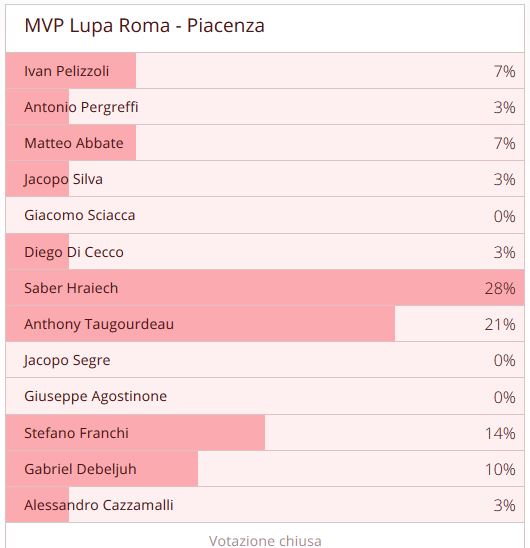Click the 10% value for Gabriel Debeljuh
The height and width of the screenshot is (548, 530).
click(500, 469)
